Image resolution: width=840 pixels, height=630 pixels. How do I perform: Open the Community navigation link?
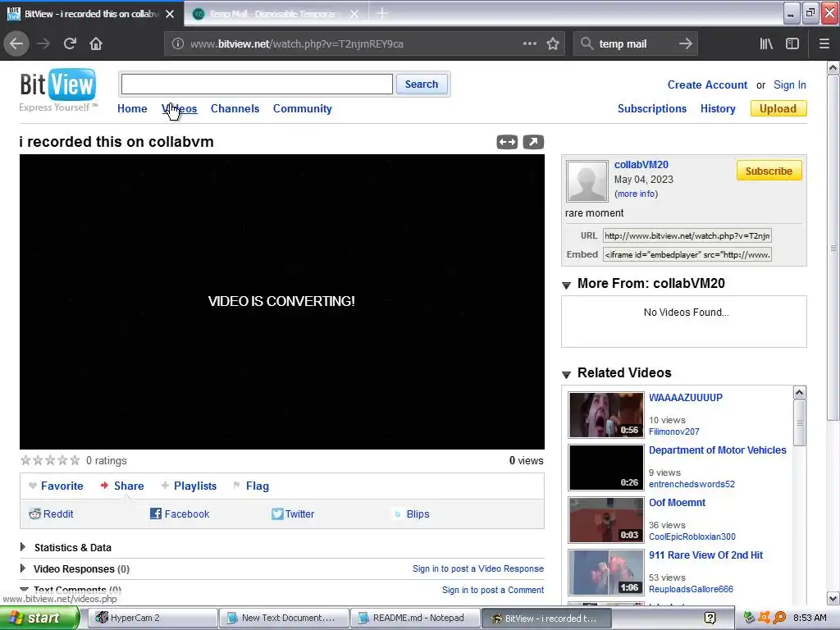pos(302,109)
